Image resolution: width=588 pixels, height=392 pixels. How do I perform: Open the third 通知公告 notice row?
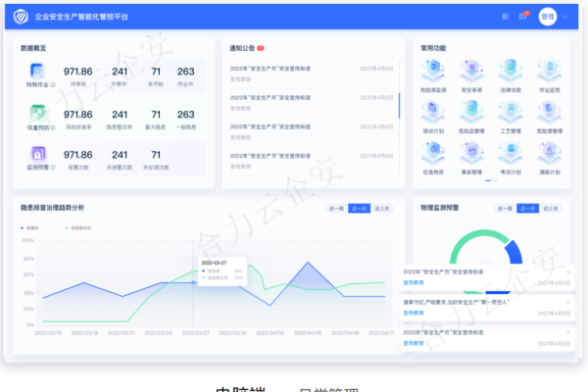click(312, 131)
